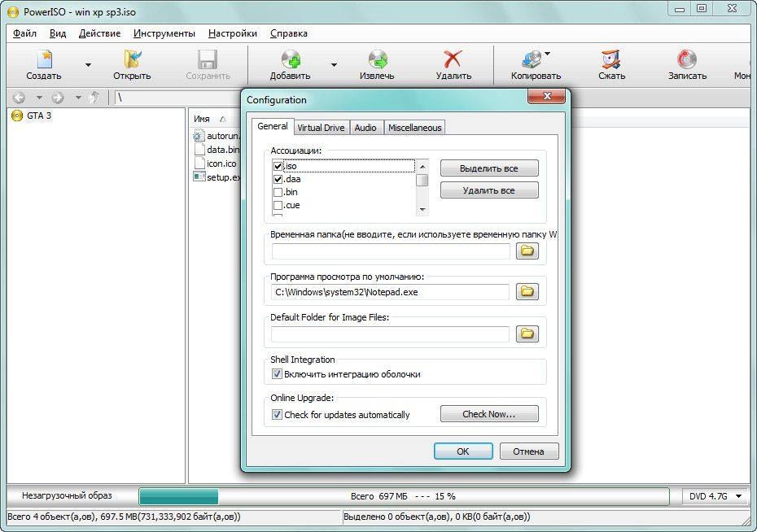Switch to the Miscellaneous tab
The height and width of the screenshot is (532, 757).
pyautogui.click(x=414, y=128)
